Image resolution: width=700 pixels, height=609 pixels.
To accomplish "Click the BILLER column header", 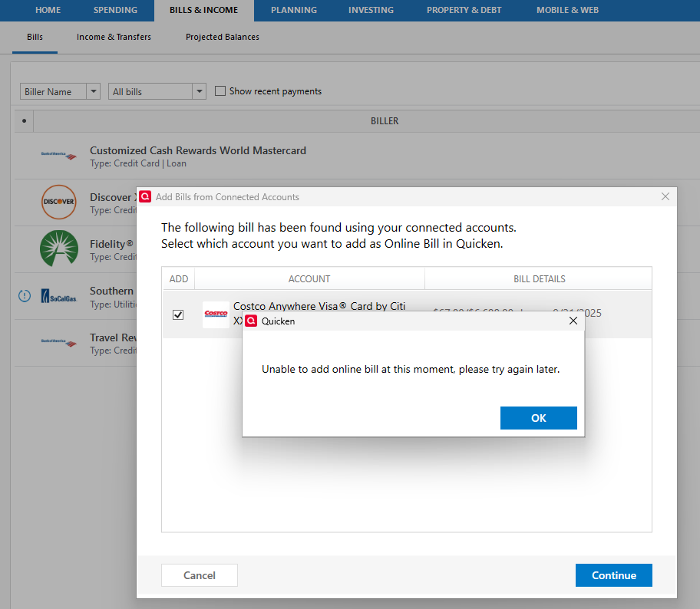I will 385,121.
